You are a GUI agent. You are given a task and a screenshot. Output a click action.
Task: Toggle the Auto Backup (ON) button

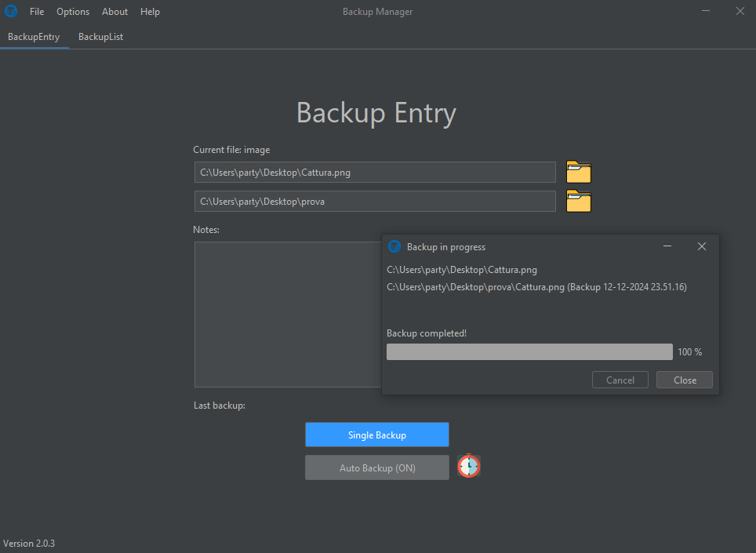click(x=377, y=468)
